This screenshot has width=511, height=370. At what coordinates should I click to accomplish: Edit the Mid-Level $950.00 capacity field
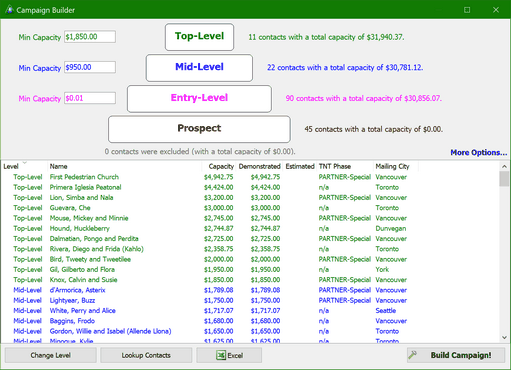pyautogui.click(x=90, y=67)
